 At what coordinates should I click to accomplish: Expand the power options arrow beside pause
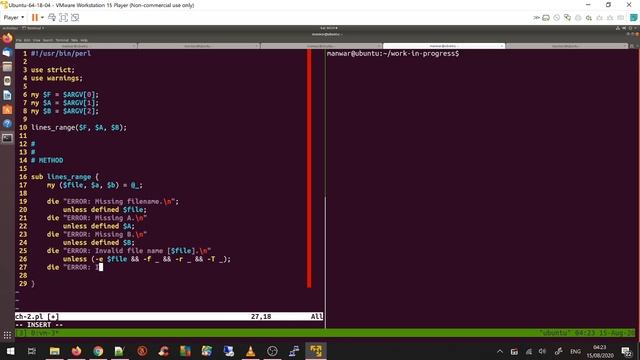(42, 18)
